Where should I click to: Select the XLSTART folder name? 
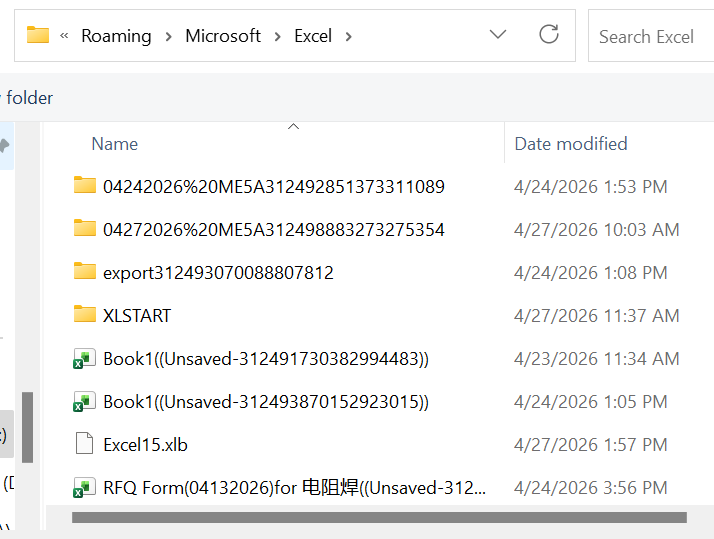(137, 315)
